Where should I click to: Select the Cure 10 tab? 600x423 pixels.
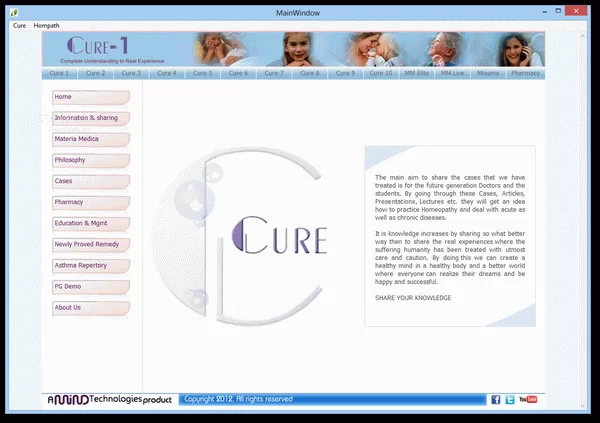[380, 73]
